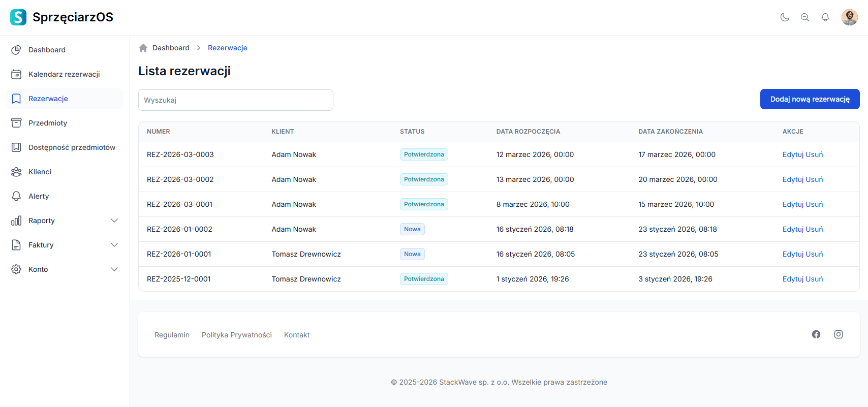Image resolution: width=868 pixels, height=407 pixels.
Task: Click the SprzęciarzOS logo icon
Action: click(x=18, y=17)
